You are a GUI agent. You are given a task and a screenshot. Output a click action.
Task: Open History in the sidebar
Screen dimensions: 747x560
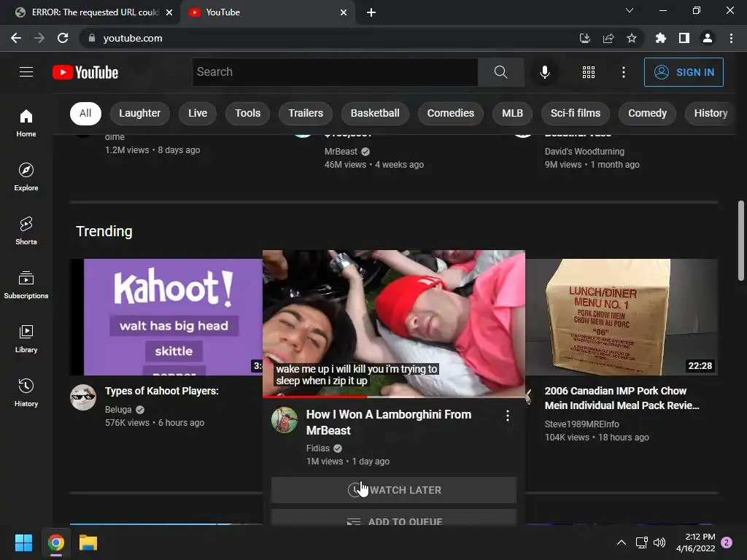click(26, 392)
